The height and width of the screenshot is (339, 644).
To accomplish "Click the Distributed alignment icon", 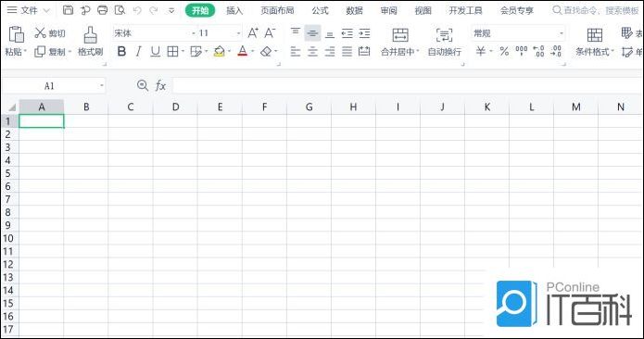I will click(x=364, y=51).
